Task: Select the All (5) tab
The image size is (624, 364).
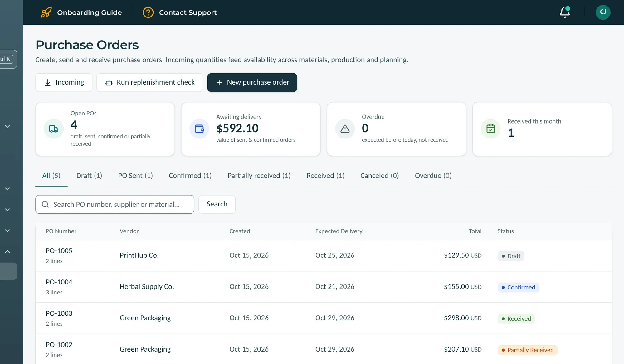Action: click(x=51, y=176)
